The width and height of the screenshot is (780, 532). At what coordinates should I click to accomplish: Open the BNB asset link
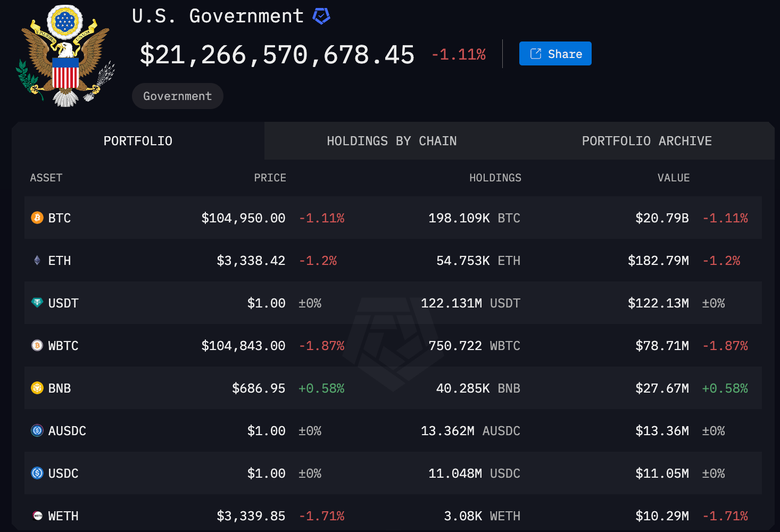point(60,388)
